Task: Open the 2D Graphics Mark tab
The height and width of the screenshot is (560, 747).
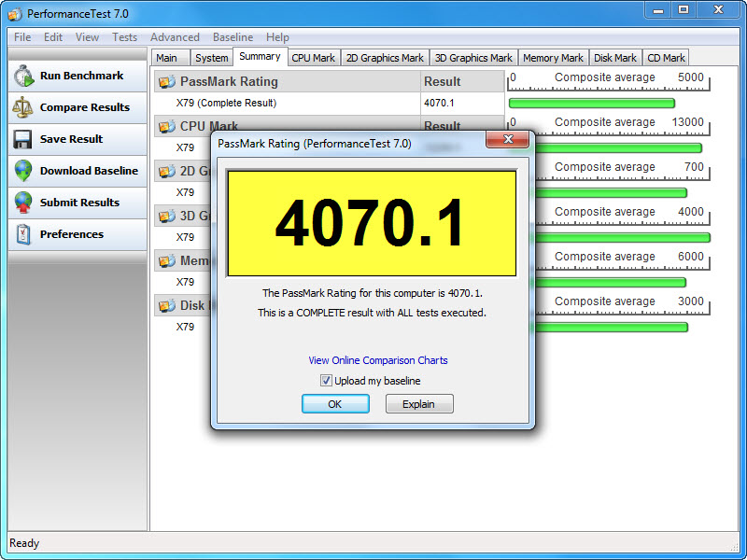Action: 385,58
